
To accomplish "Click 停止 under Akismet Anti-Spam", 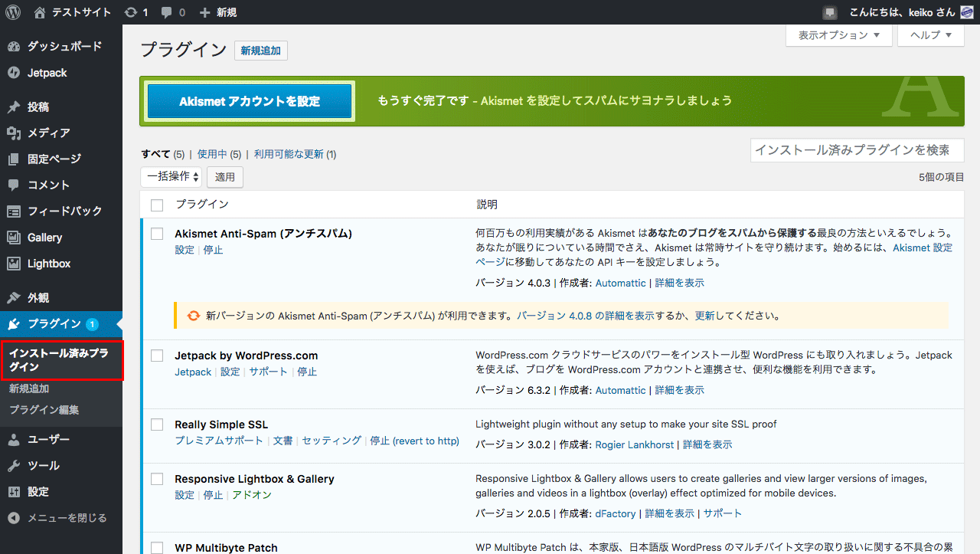I will (x=213, y=250).
